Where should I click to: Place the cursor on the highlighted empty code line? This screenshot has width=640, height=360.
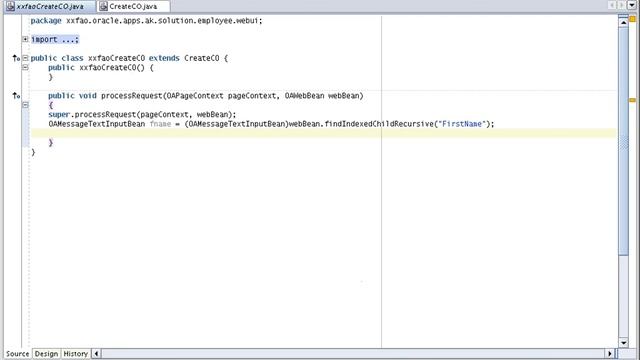point(323,133)
